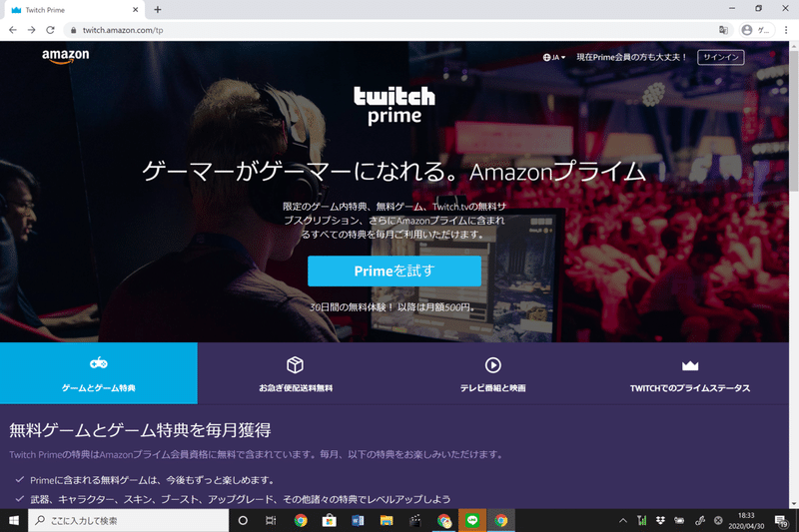Click the Dropbox icon in the system tray
799x532 pixels.
(x=660, y=520)
